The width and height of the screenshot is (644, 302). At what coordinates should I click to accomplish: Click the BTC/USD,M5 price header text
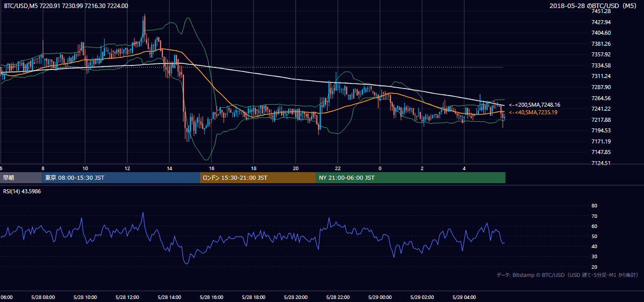[66, 6]
